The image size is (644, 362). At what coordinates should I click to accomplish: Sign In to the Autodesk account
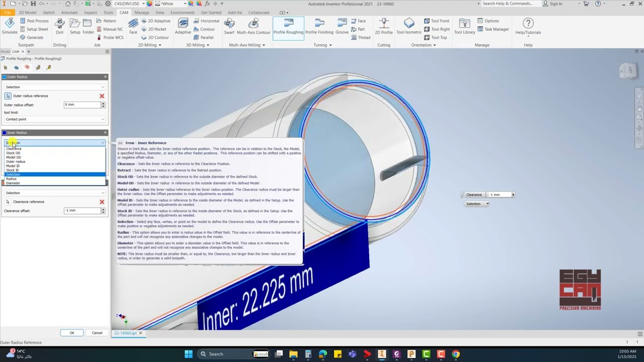click(x=552, y=4)
